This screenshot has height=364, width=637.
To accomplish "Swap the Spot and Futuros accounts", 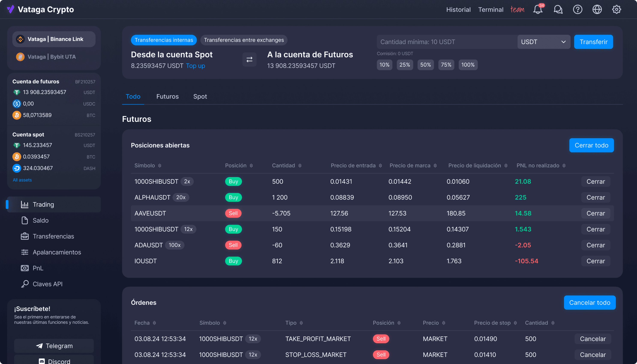I will (x=249, y=60).
